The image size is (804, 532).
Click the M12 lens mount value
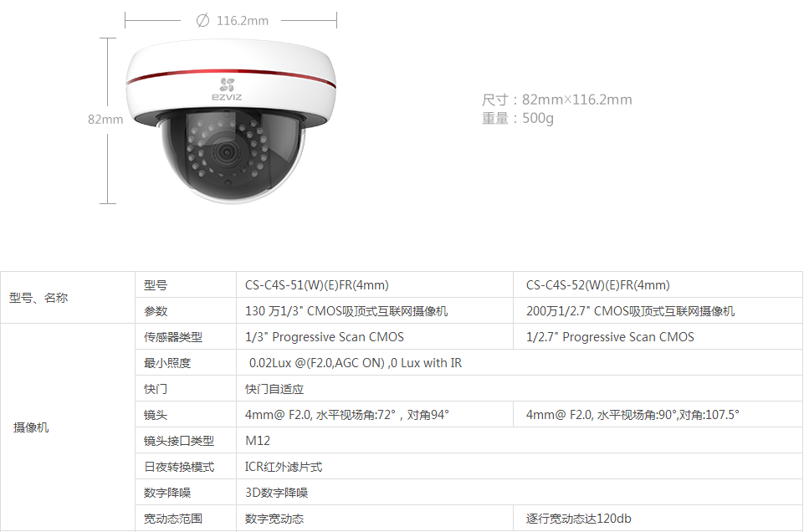[x=520, y=441]
